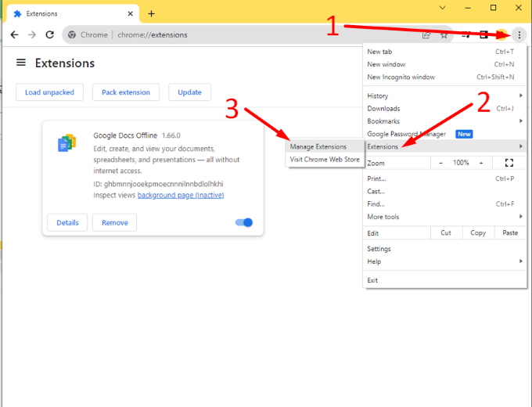The height and width of the screenshot is (407, 532).
Task: Click the Google Docs Offline extension icon
Action: pos(66,142)
